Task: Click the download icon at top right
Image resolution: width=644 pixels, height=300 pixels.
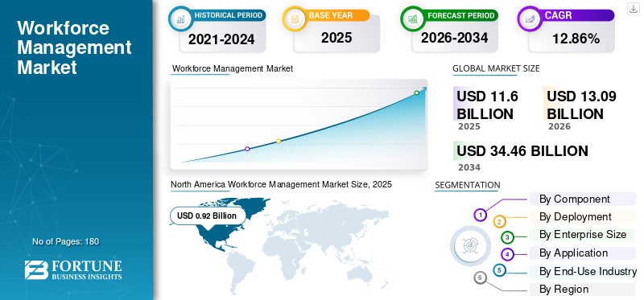Action: [x=633, y=9]
